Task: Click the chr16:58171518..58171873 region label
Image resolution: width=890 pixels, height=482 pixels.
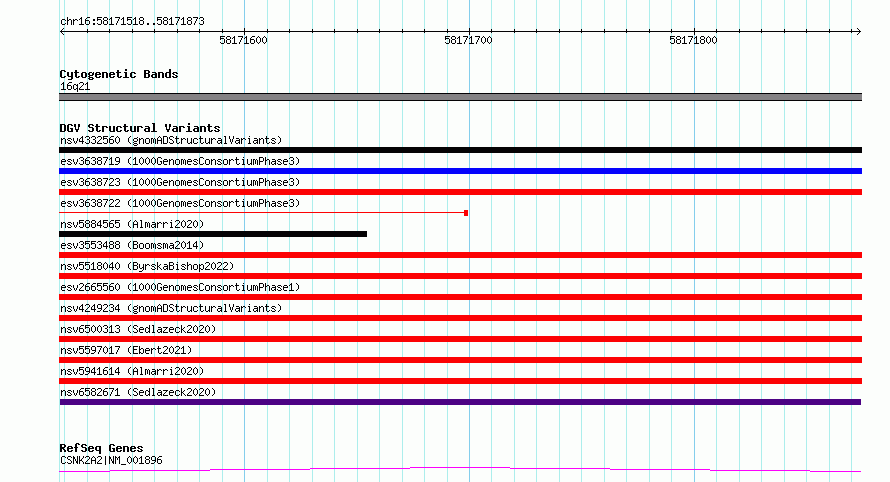Action: 132,22
